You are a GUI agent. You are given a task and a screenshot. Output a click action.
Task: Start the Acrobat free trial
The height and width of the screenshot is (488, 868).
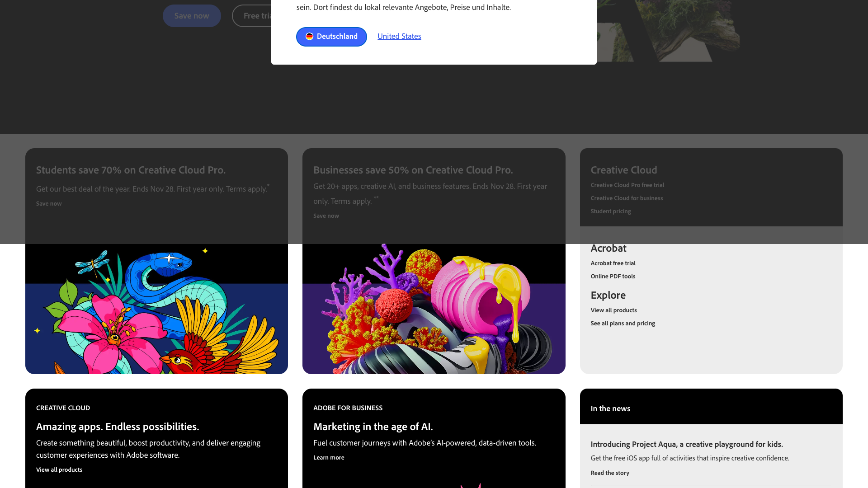coord(613,263)
